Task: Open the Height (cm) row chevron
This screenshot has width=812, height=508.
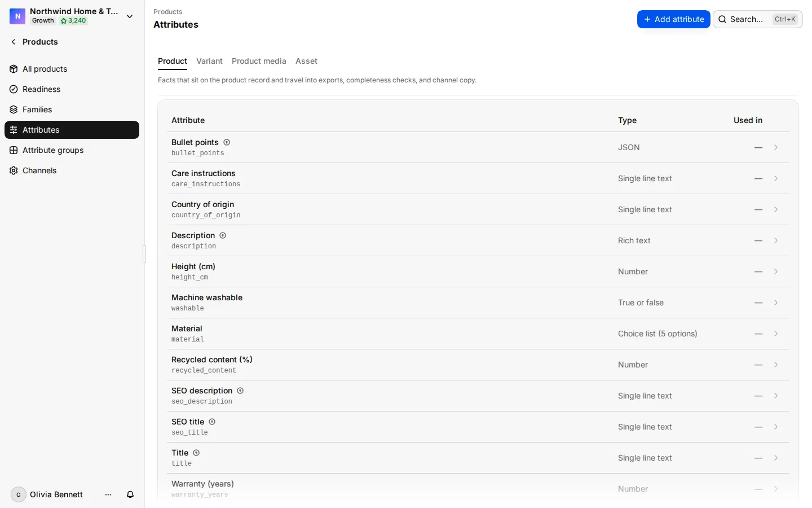Action: (x=776, y=271)
